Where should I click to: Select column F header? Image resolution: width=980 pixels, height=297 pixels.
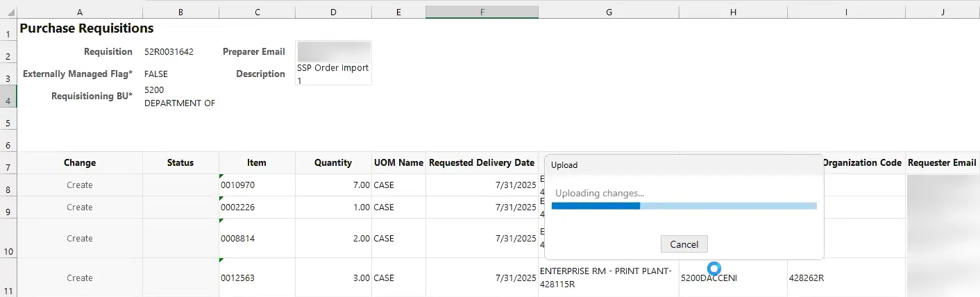click(x=482, y=12)
